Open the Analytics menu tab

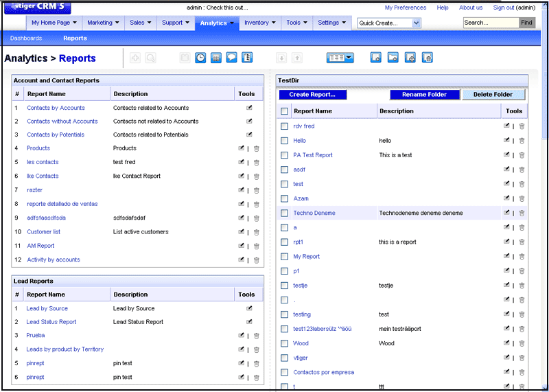pos(217,23)
